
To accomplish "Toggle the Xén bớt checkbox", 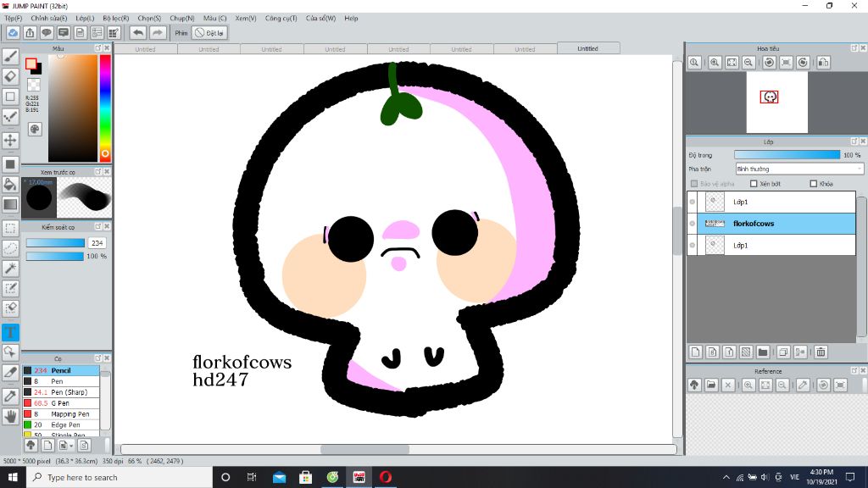I will pyautogui.click(x=754, y=184).
